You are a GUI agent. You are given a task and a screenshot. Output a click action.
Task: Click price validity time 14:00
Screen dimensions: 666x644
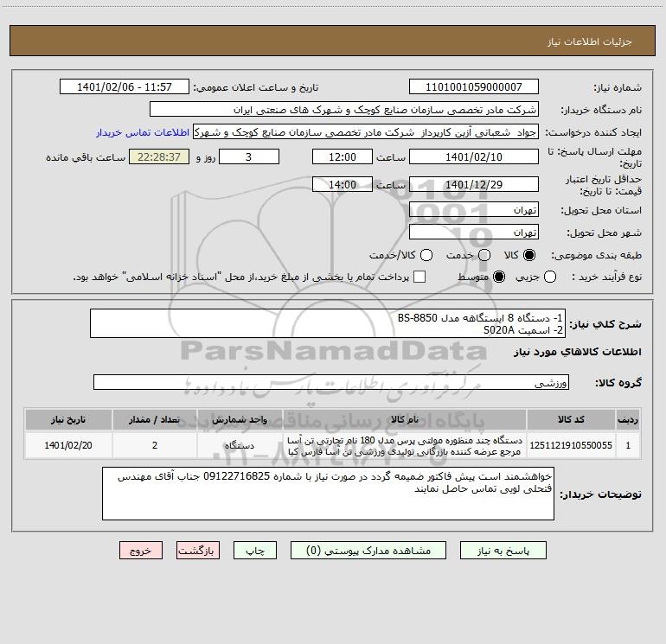point(343,185)
